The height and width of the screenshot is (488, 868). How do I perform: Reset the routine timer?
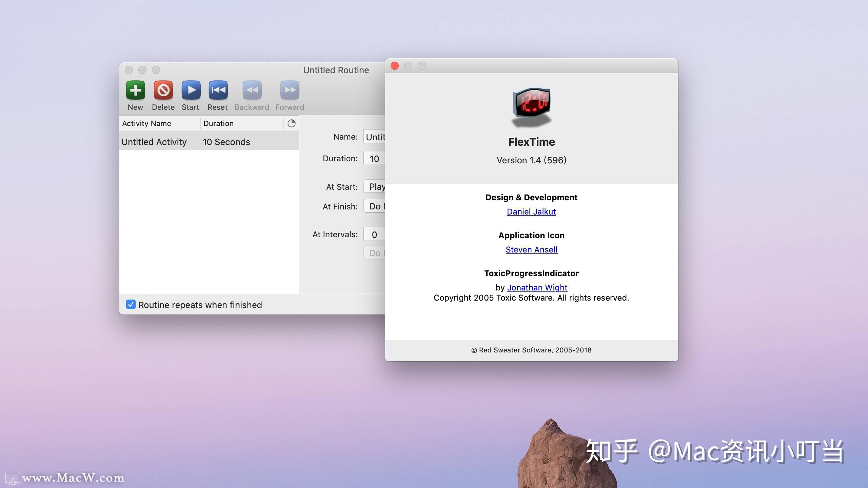[218, 90]
